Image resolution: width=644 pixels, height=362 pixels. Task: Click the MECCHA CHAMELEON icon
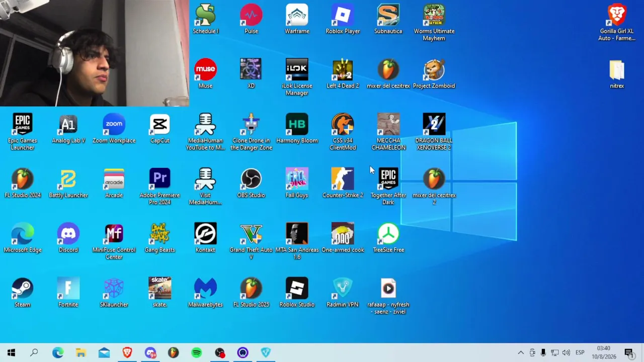click(388, 132)
